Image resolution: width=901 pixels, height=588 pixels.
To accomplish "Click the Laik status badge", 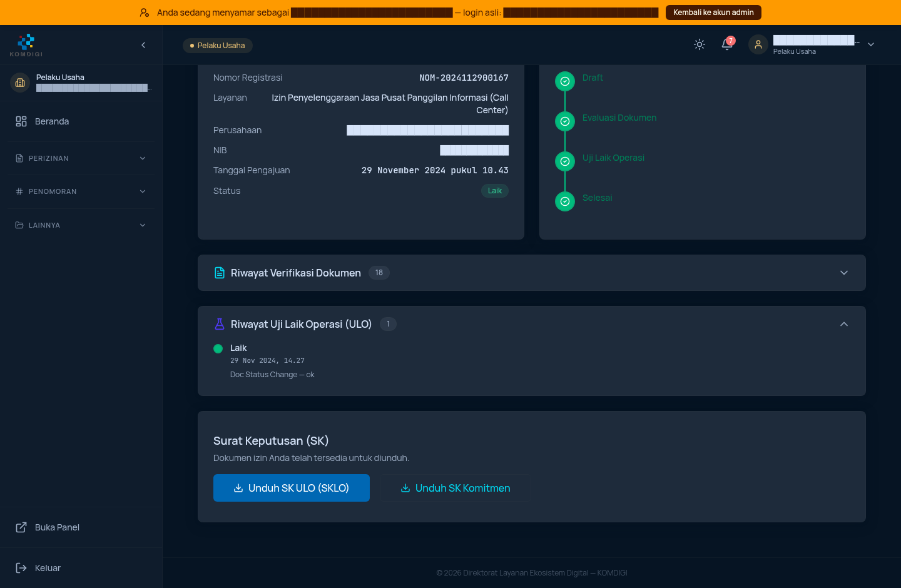I will (495, 191).
